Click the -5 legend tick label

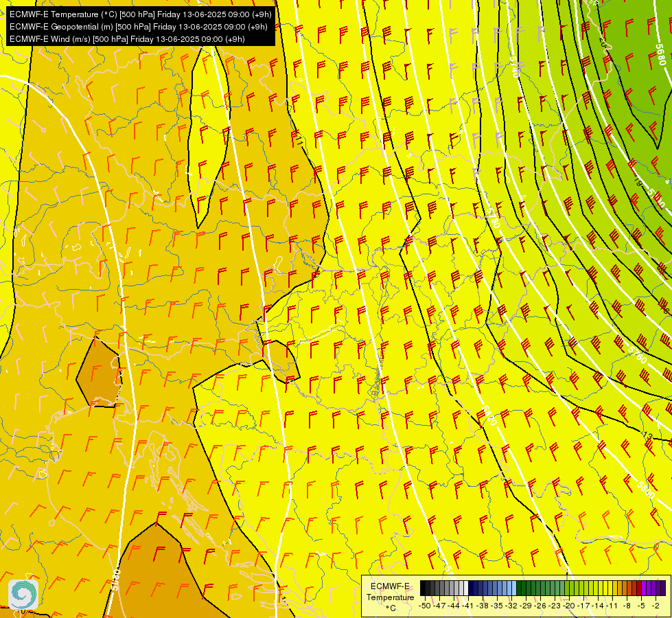(641, 606)
